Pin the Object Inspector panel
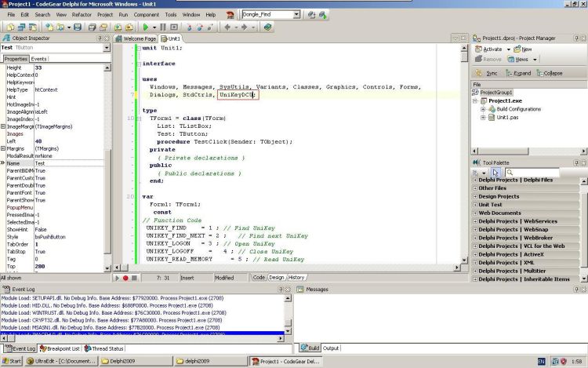 [100, 38]
